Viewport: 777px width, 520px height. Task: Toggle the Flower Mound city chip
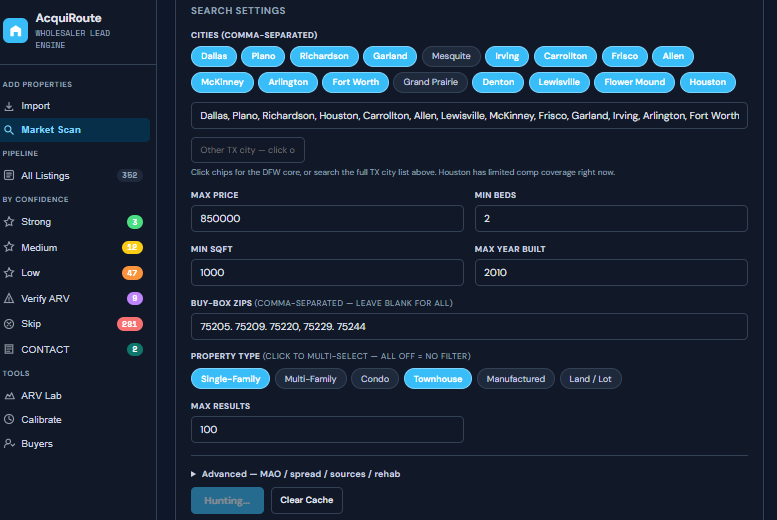tap(635, 82)
